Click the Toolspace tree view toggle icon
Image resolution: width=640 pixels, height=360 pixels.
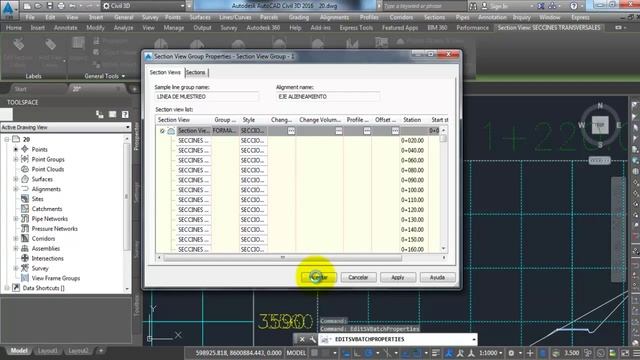100,115
